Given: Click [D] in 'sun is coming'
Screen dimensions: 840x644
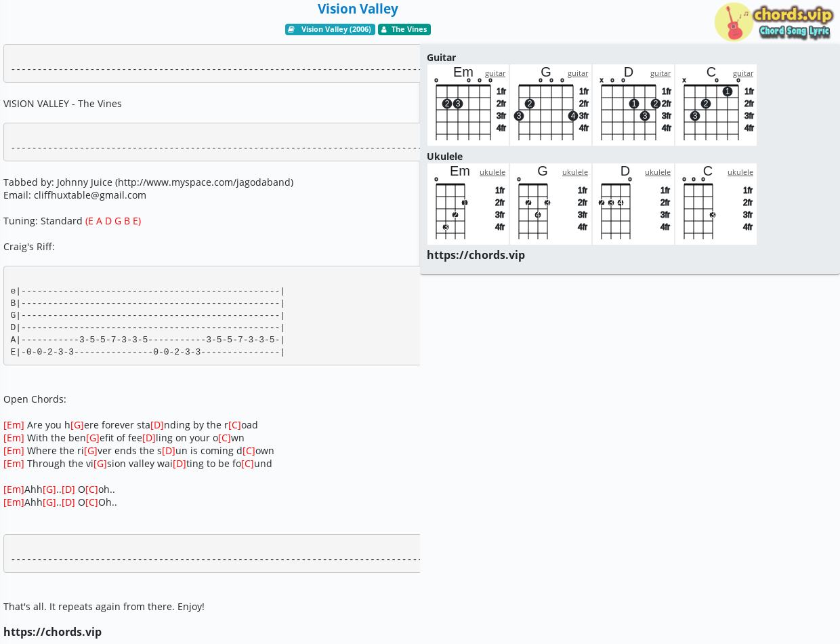Looking at the screenshot, I should click(169, 451).
